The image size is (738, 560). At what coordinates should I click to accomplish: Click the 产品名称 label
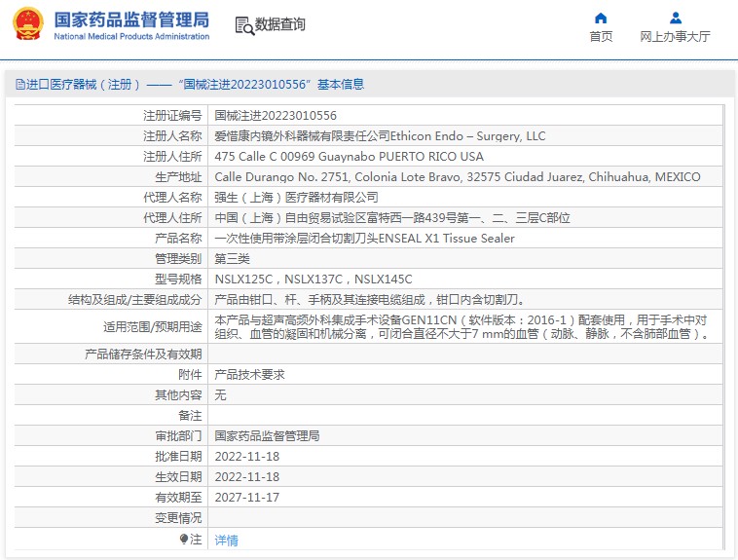point(178,239)
